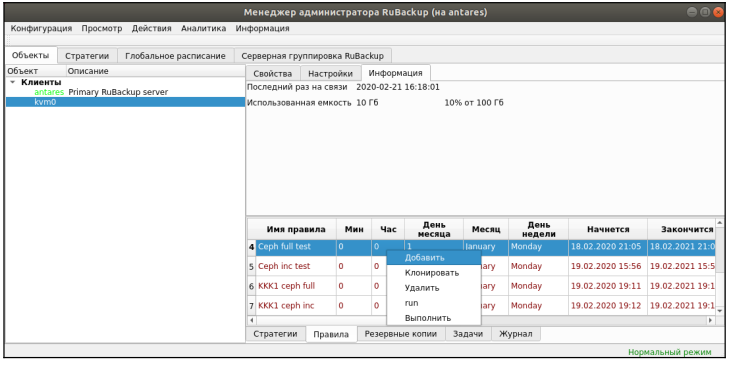The image size is (729, 365).
Task: Open the Информация menu in menu bar
Action: click(x=262, y=28)
